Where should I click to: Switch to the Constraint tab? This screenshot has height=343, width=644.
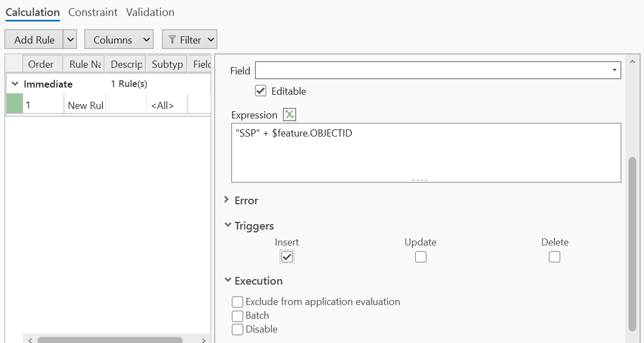[93, 12]
